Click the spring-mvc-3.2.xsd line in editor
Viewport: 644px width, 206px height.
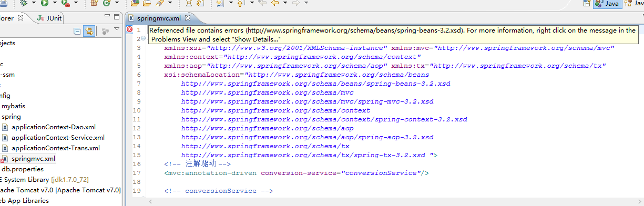[308, 101]
